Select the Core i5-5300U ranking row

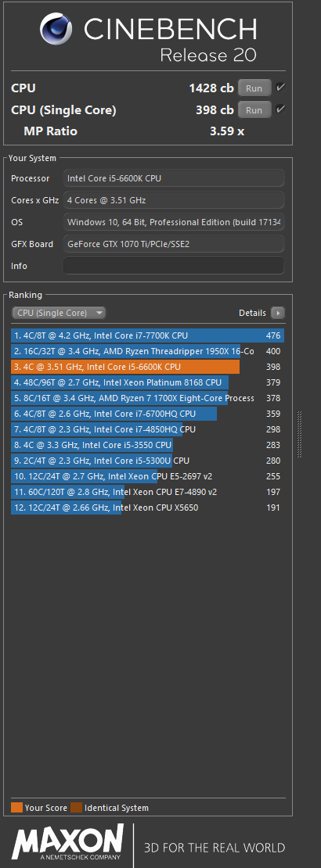[x=147, y=461]
